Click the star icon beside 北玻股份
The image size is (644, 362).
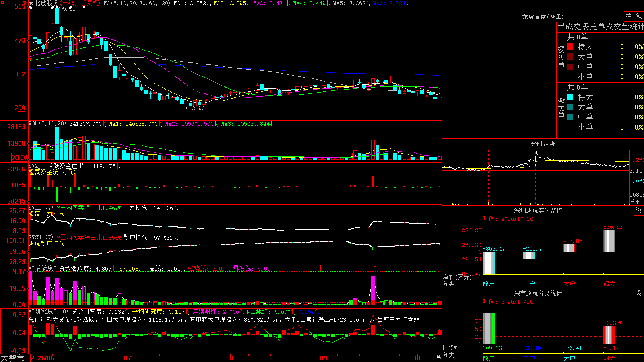31,3
